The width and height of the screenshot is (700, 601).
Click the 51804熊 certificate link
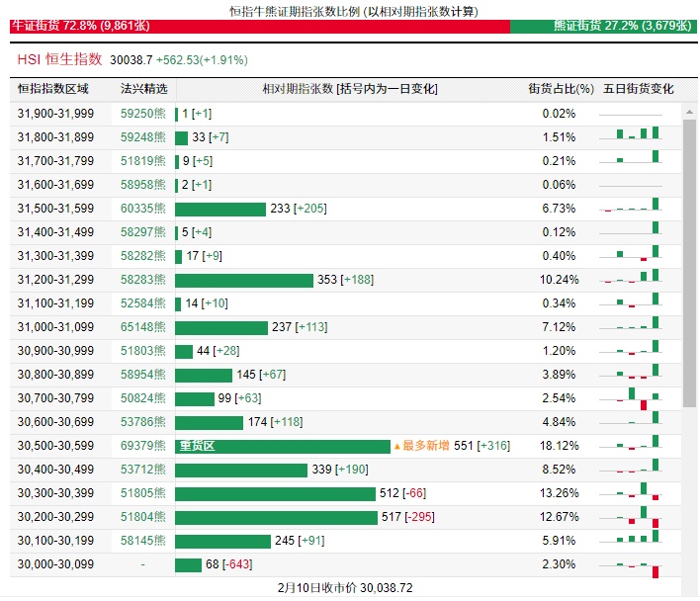143,517
